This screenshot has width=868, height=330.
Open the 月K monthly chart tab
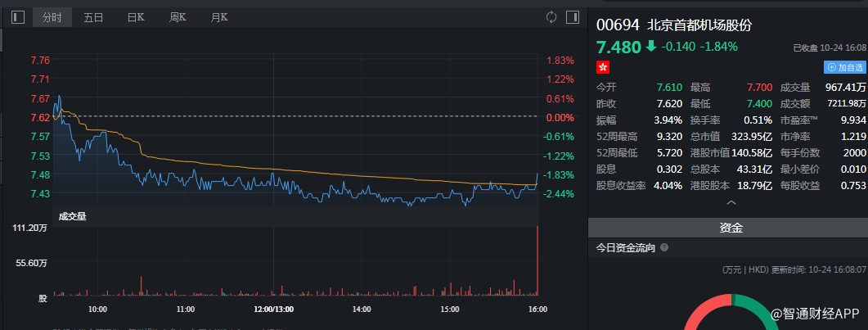coord(219,17)
